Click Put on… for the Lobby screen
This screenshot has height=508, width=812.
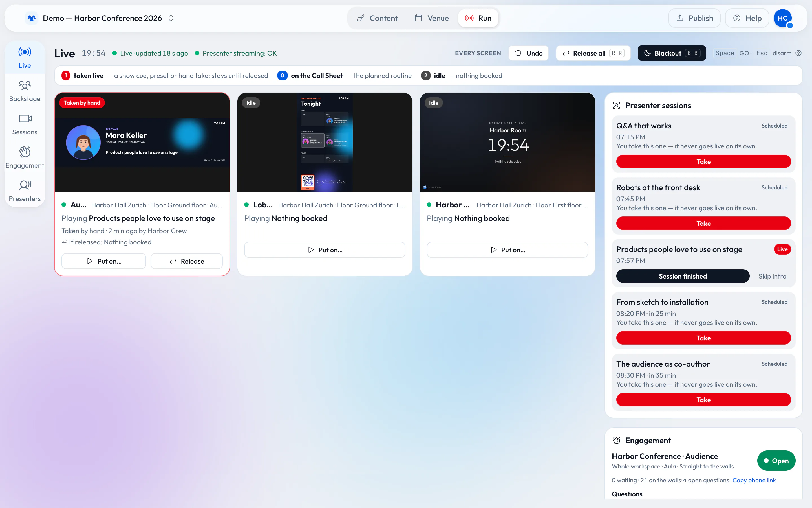pyautogui.click(x=325, y=250)
